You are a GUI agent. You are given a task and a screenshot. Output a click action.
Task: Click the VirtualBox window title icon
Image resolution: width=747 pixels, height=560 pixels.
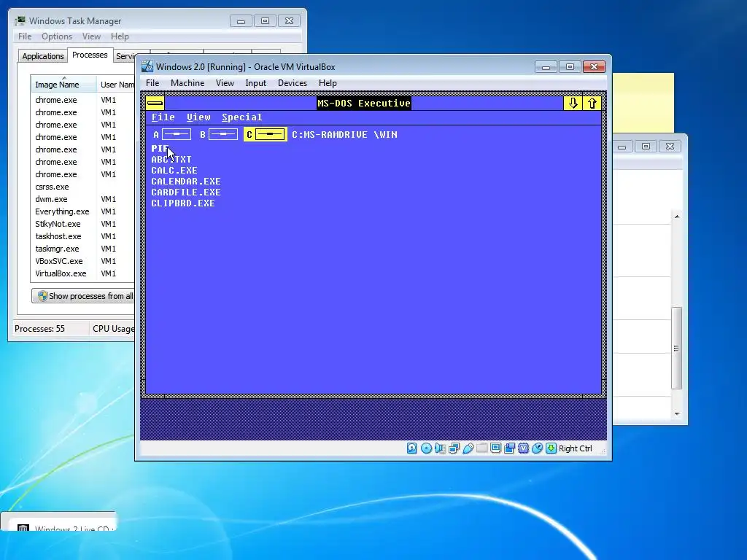[x=147, y=66]
